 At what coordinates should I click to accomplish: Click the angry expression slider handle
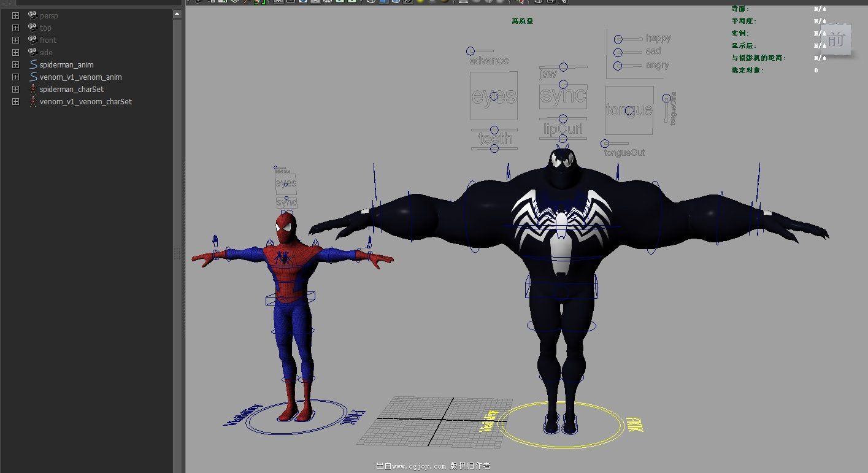pos(618,66)
